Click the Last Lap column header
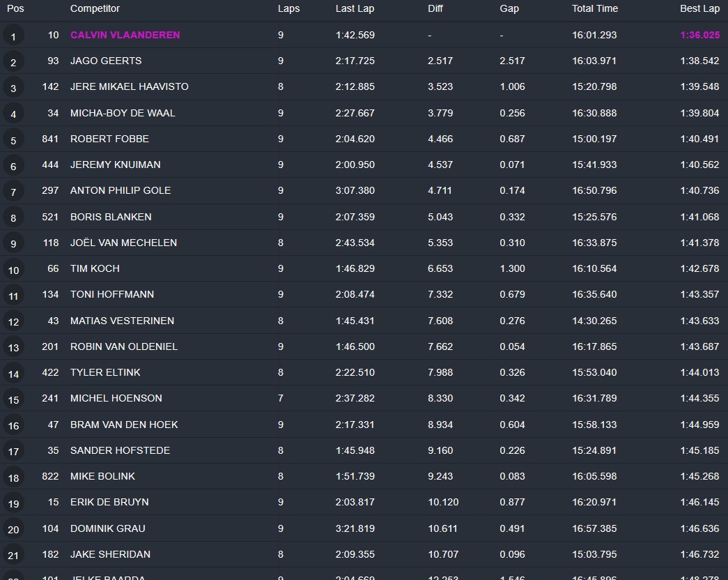This screenshot has width=728, height=580. click(x=355, y=8)
